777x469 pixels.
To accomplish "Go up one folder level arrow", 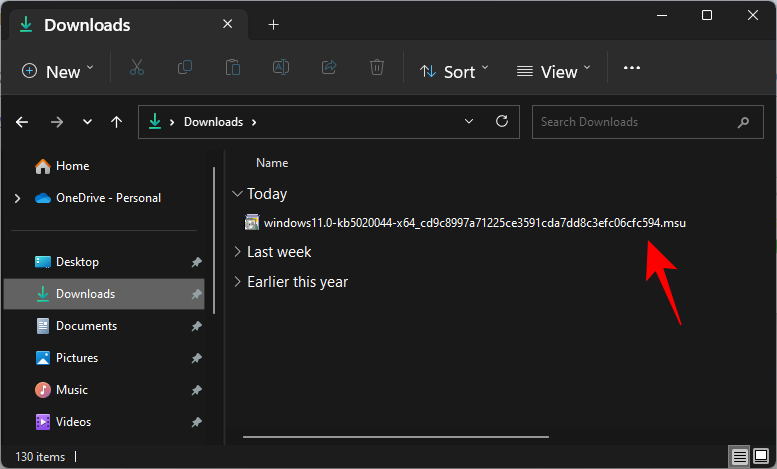I will point(116,122).
